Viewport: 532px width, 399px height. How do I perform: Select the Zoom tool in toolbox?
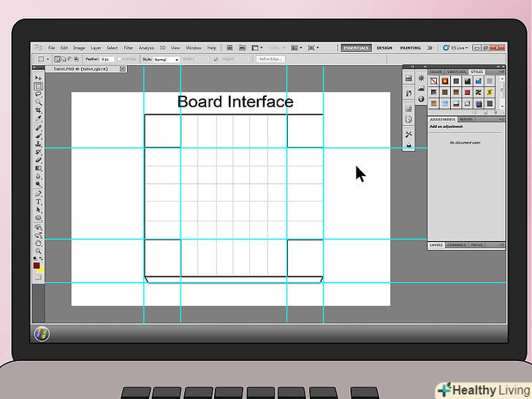39,251
